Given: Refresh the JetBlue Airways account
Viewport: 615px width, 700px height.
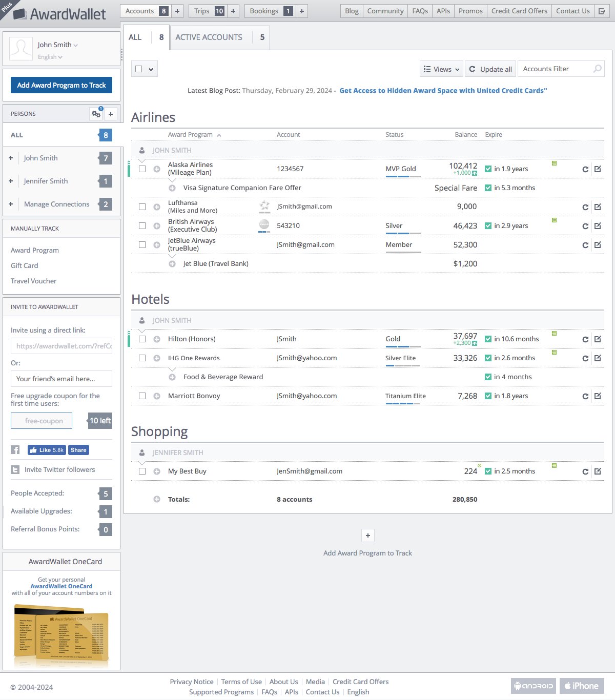Looking at the screenshot, I should click(x=585, y=245).
